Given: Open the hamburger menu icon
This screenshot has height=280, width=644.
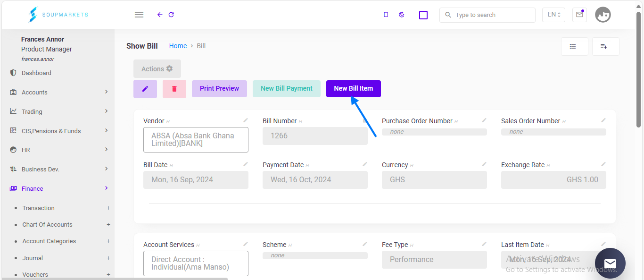Looking at the screenshot, I should (x=139, y=15).
